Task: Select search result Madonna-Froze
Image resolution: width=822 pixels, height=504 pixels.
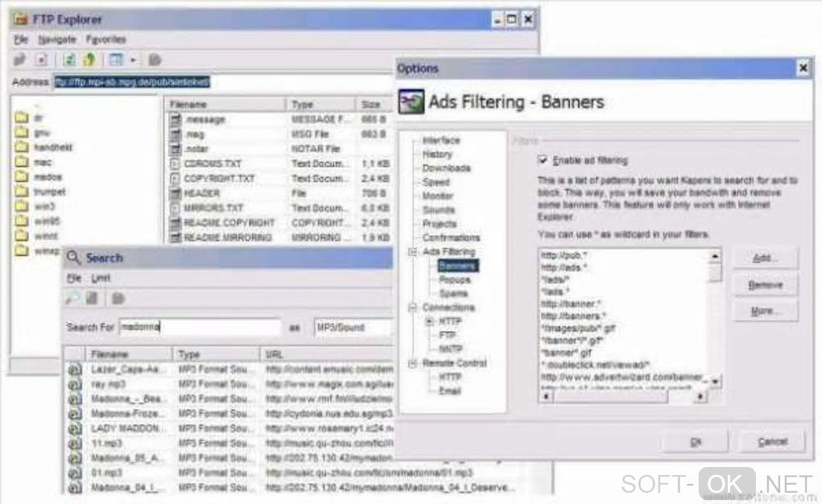Action: pyautogui.click(x=128, y=413)
